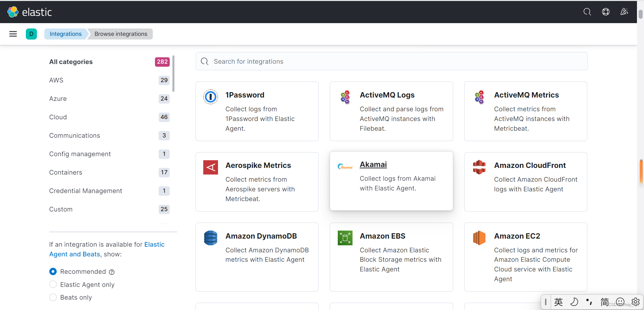Click the orange page scrollbar thumb
The height and width of the screenshot is (310, 644).
[641, 172]
